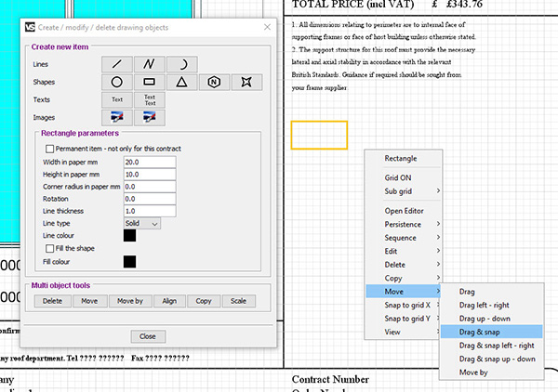Screen dimensions: 558x392
Task: Choose Drag & snap up - down
Action: click(491, 359)
